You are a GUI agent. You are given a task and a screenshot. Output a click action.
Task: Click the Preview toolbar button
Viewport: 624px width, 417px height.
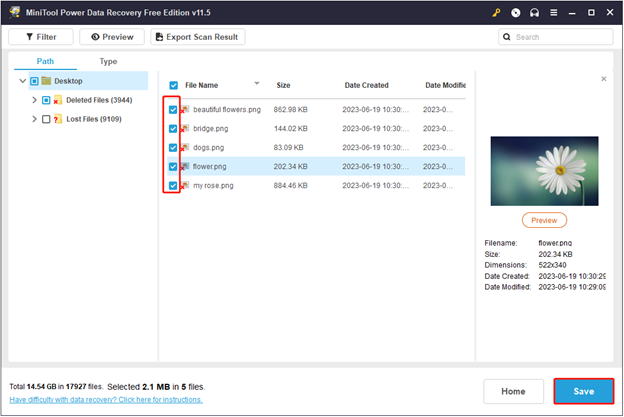coord(112,37)
